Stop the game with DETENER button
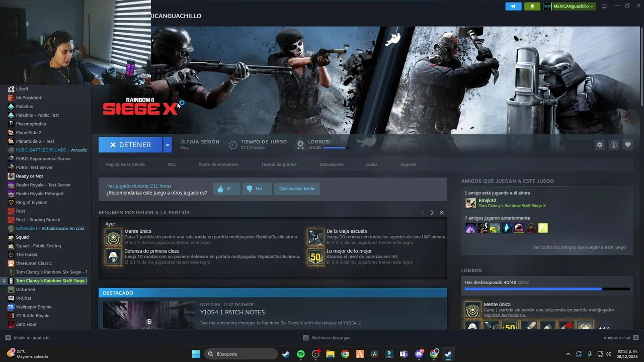The image size is (644, 362). coord(130,145)
